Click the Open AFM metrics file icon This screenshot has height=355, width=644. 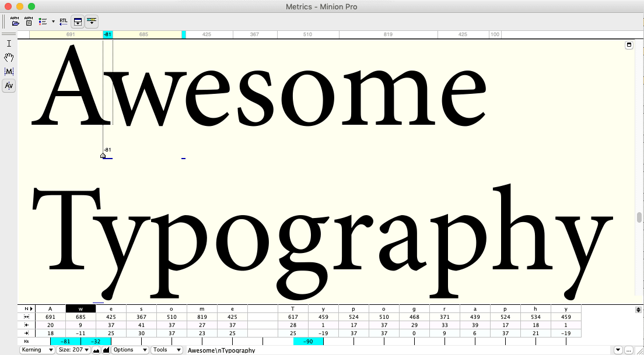pyautogui.click(x=15, y=22)
